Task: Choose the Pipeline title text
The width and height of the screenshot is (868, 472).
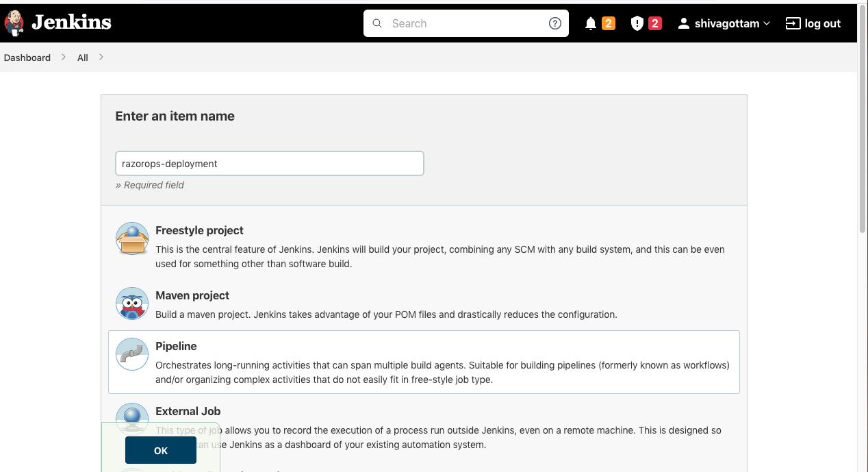Action: coord(176,347)
